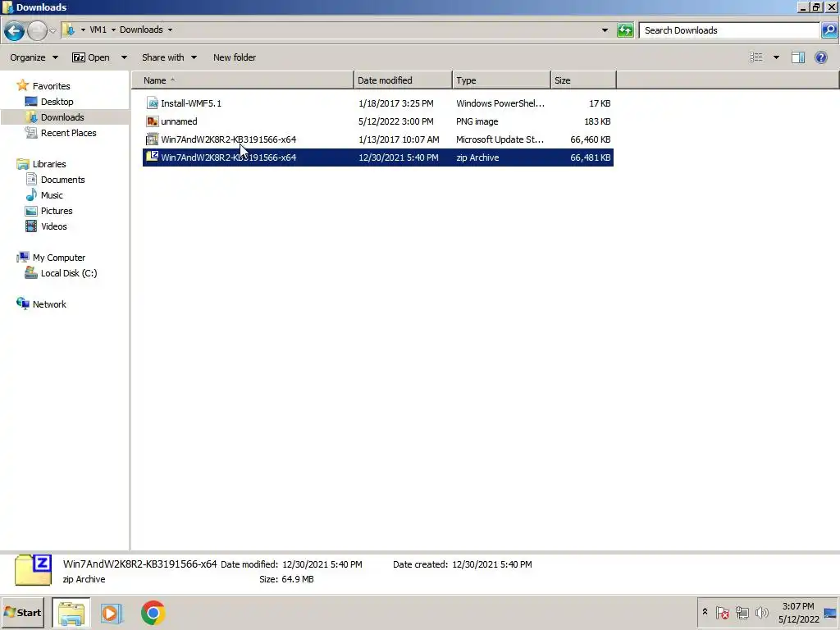Open Recent Places in the sidebar
Image resolution: width=840 pixels, height=630 pixels.
[69, 133]
